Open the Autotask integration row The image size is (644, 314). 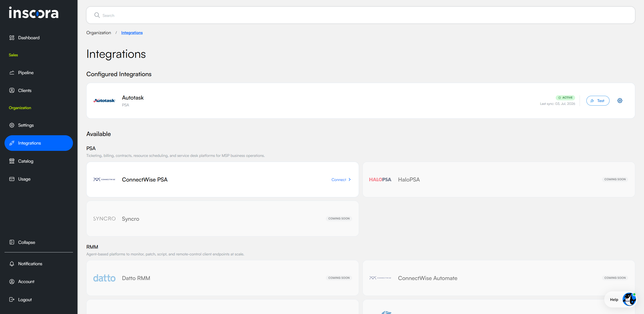point(360,101)
